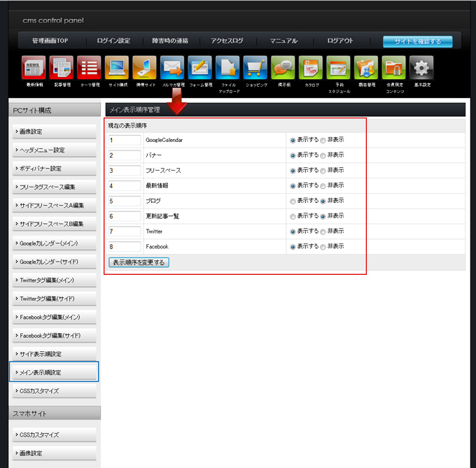Expand the 画像設定 item under PCサイト構成
The width and height of the screenshot is (476, 468).
coord(55,132)
